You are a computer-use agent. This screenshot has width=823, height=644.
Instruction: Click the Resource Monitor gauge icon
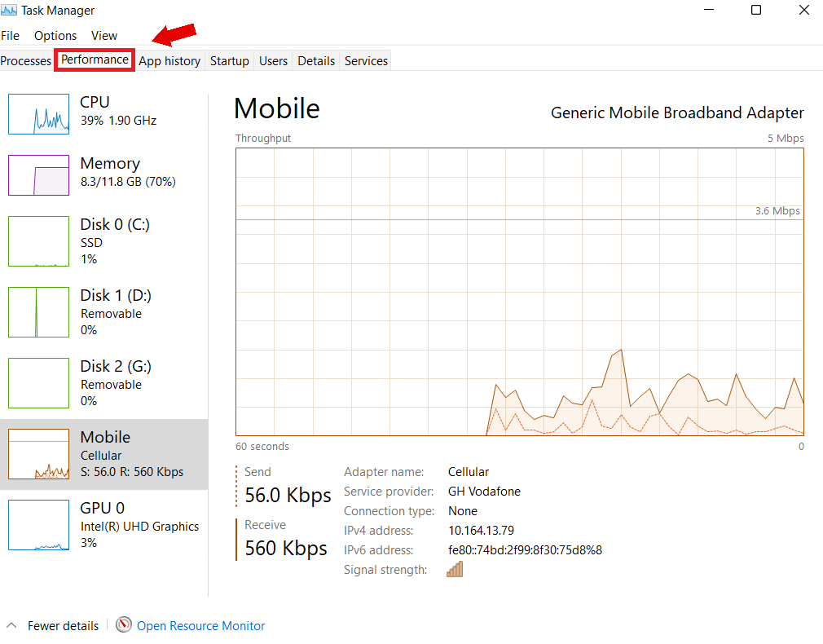click(124, 624)
